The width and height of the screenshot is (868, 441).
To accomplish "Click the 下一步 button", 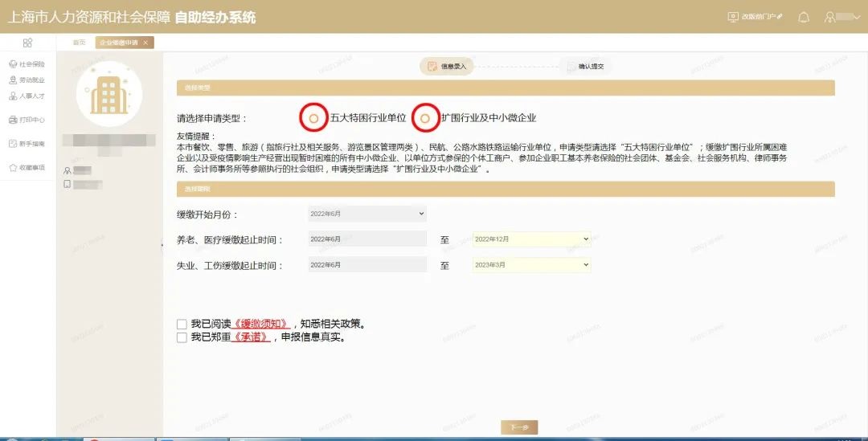I will click(518, 427).
